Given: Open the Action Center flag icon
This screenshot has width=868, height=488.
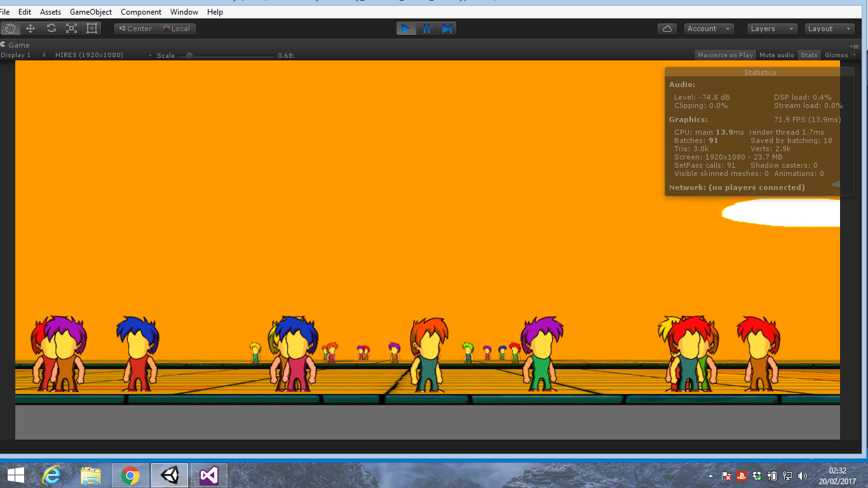Looking at the screenshot, I should pyautogui.click(x=726, y=476).
